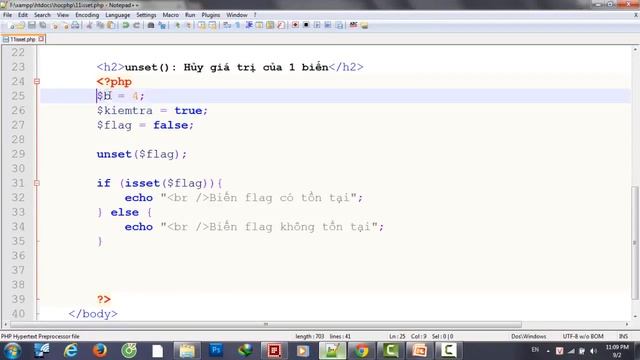The width and height of the screenshot is (640, 360).
Task: Open the document map panel icon
Action: point(270,25)
